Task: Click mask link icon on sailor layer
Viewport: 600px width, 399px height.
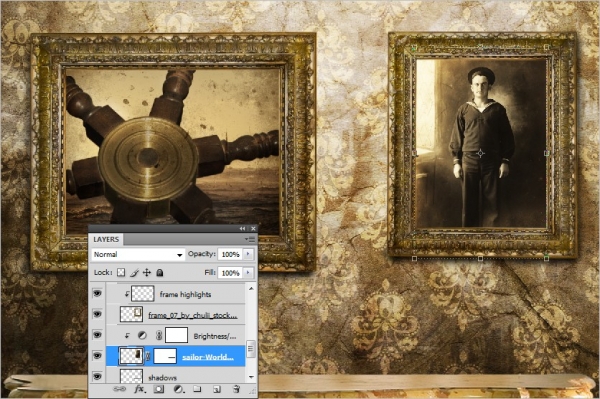Action: tap(148, 356)
